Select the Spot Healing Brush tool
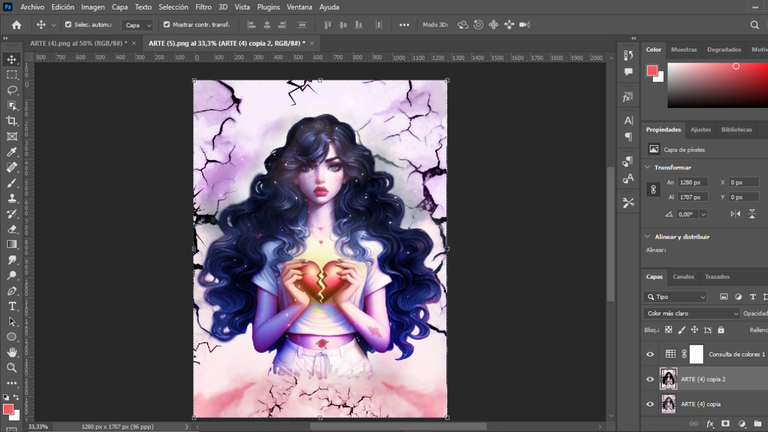 (12, 168)
